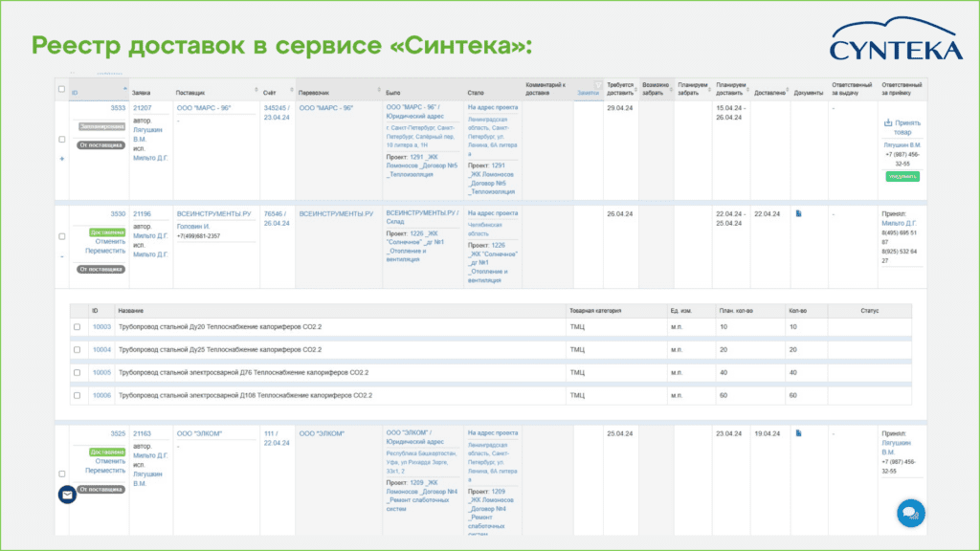Tick checkbox for item 10003
The image size is (980, 551).
78,327
